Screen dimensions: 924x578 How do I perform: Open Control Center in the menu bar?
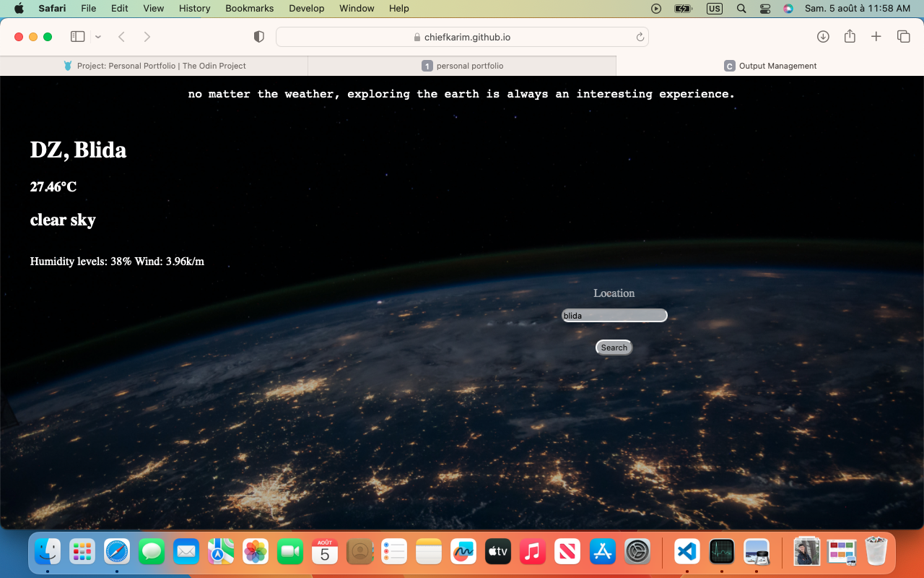click(x=765, y=9)
